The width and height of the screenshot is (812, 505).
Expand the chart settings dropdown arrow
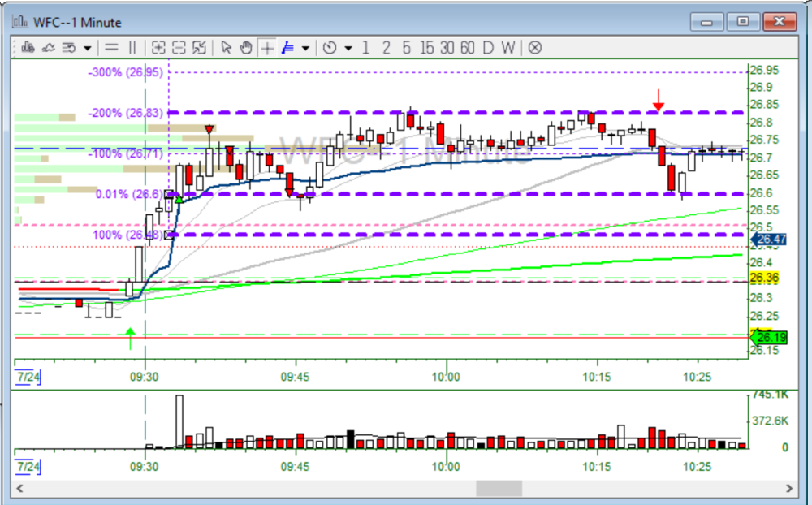pos(87,47)
